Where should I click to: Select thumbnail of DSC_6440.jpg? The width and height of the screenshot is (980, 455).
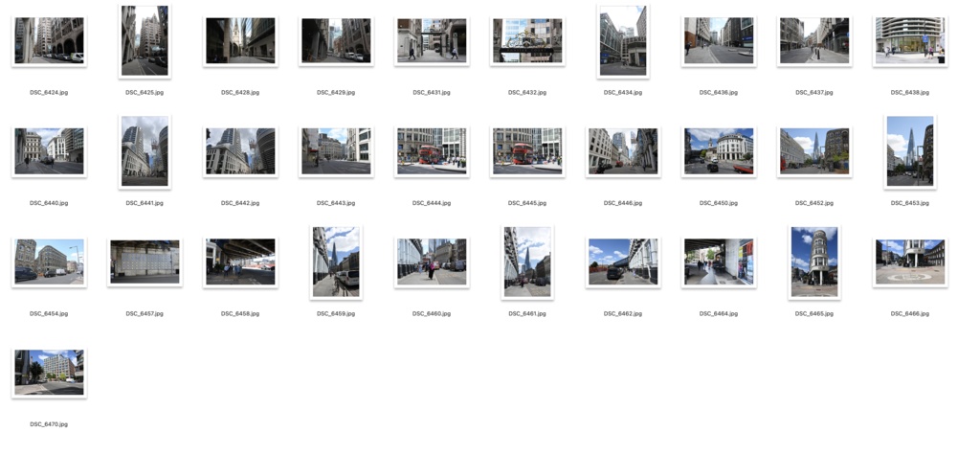click(x=49, y=151)
